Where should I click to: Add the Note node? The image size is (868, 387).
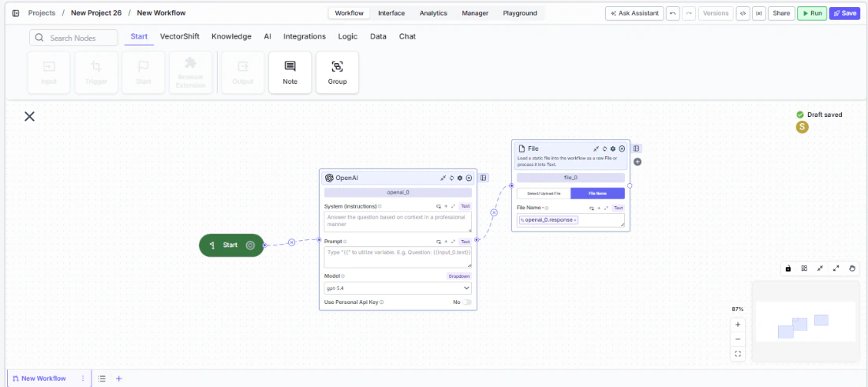(x=290, y=73)
